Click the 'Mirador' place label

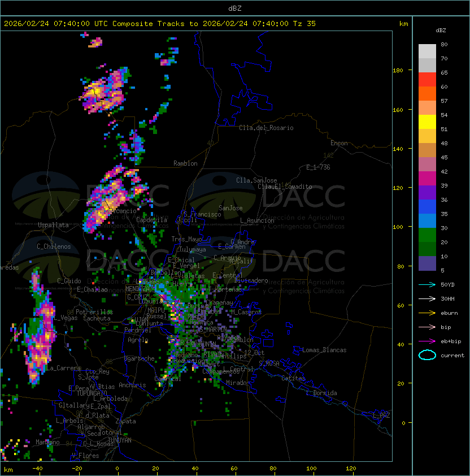tap(238, 383)
